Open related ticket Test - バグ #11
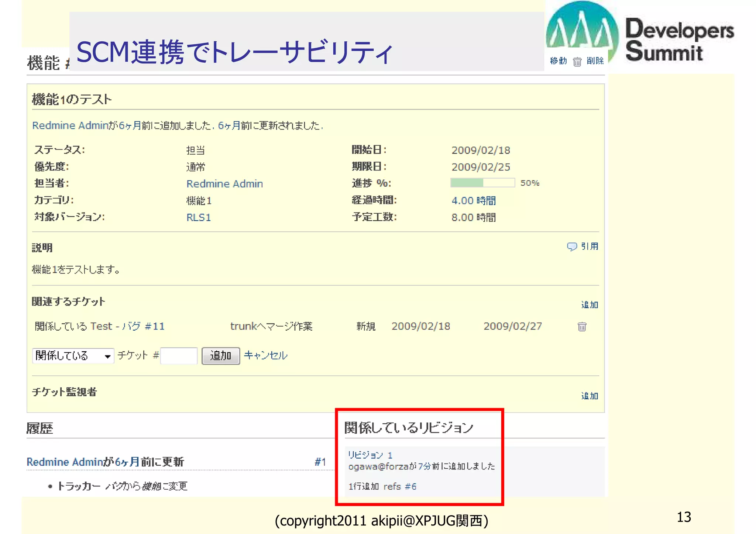The height and width of the screenshot is (534, 756). point(127,326)
